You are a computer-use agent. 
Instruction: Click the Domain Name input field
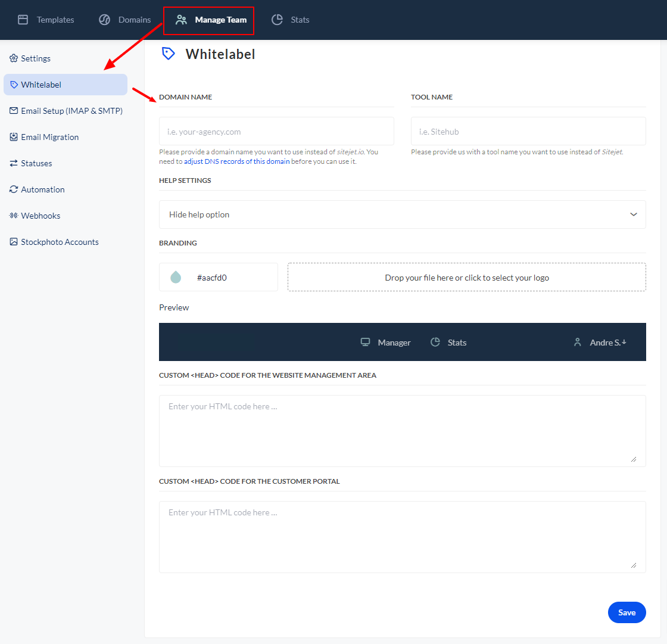(x=276, y=131)
